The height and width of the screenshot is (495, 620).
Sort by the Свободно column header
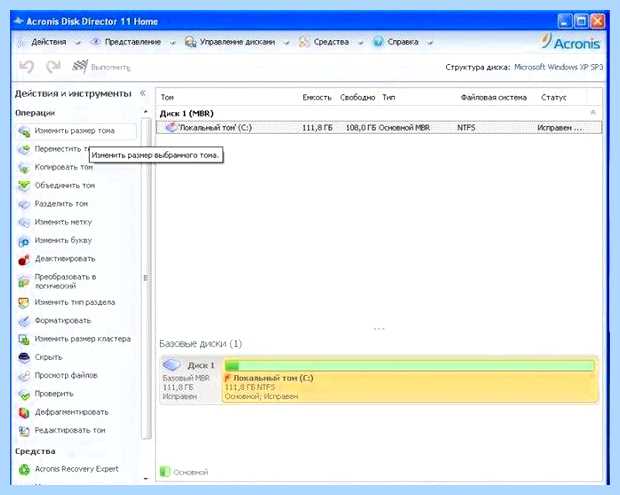coord(357,97)
